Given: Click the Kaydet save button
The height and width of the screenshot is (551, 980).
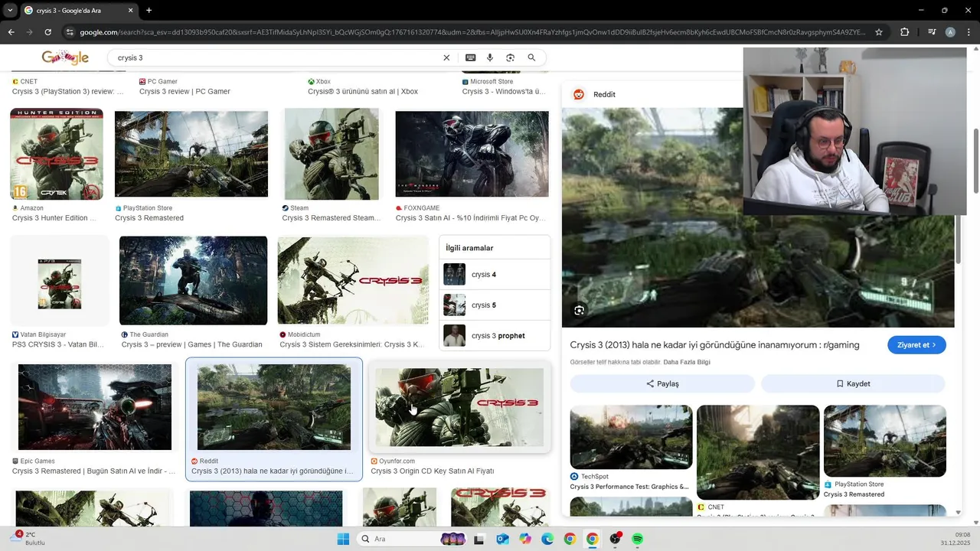Looking at the screenshot, I should (x=853, y=383).
